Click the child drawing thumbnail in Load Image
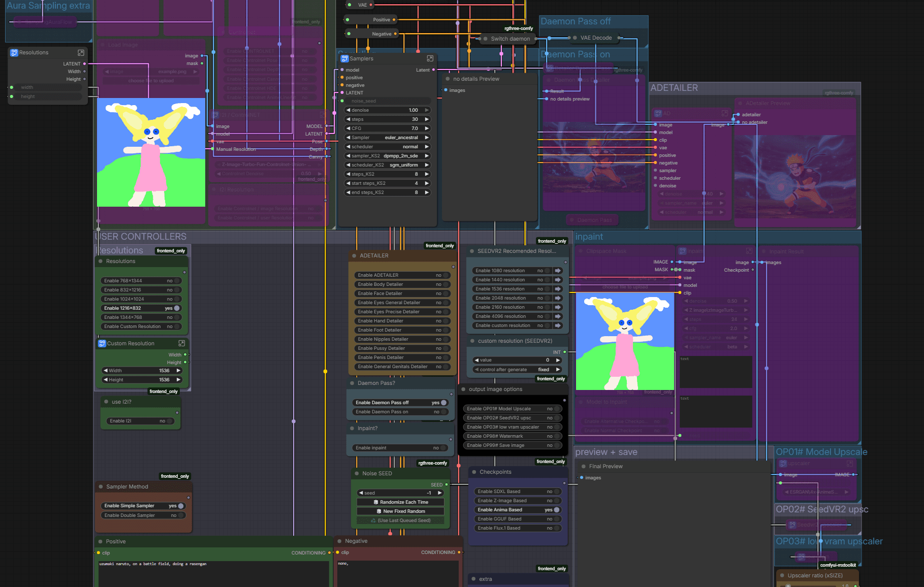 [151, 152]
